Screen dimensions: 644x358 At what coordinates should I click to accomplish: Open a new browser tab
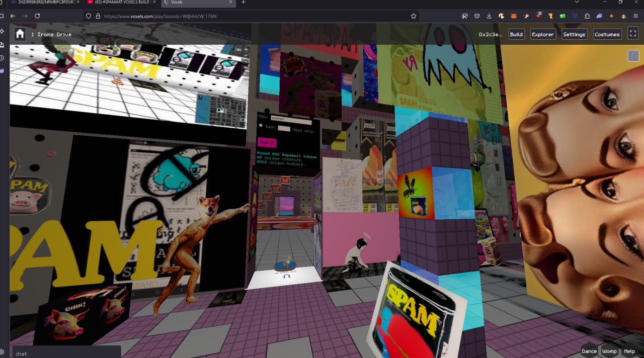[x=244, y=3]
